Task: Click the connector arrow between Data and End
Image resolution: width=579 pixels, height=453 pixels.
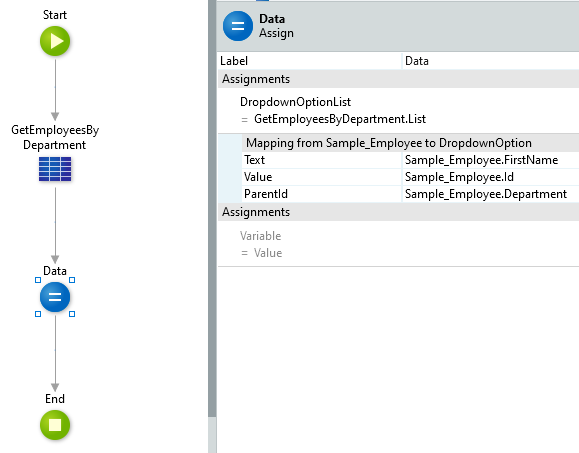Action: click(55, 353)
